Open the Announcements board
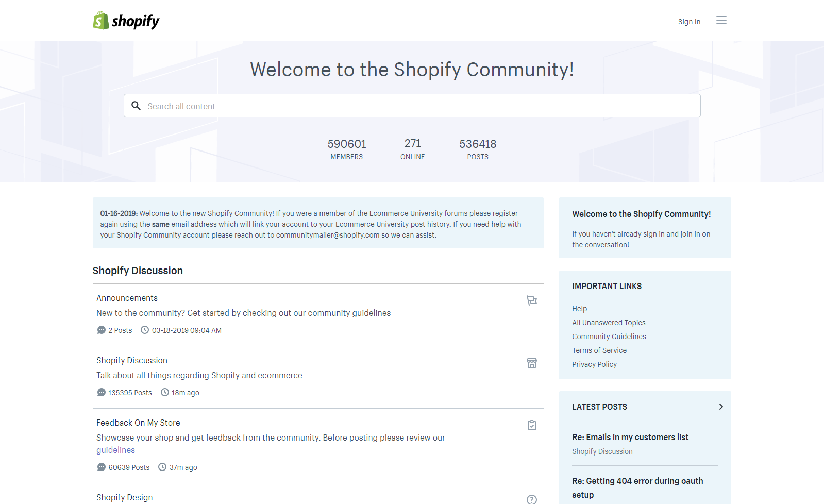824x504 pixels. coord(127,298)
